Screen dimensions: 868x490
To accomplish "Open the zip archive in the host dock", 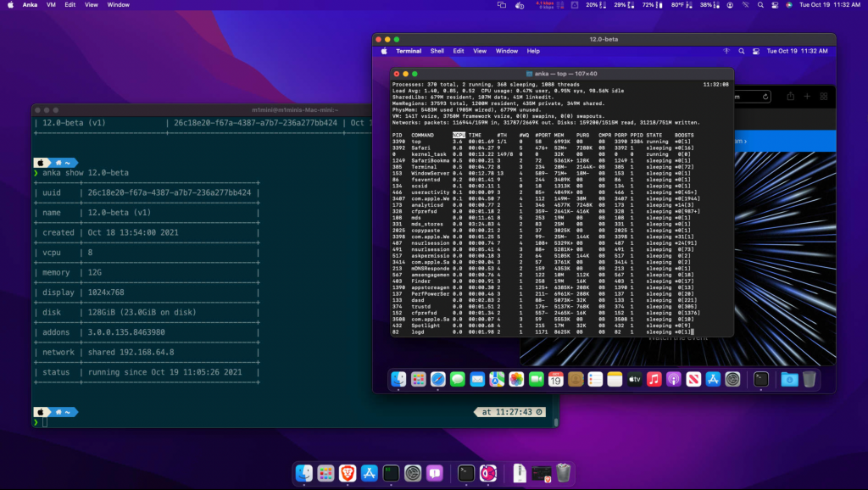I will pos(520,473).
